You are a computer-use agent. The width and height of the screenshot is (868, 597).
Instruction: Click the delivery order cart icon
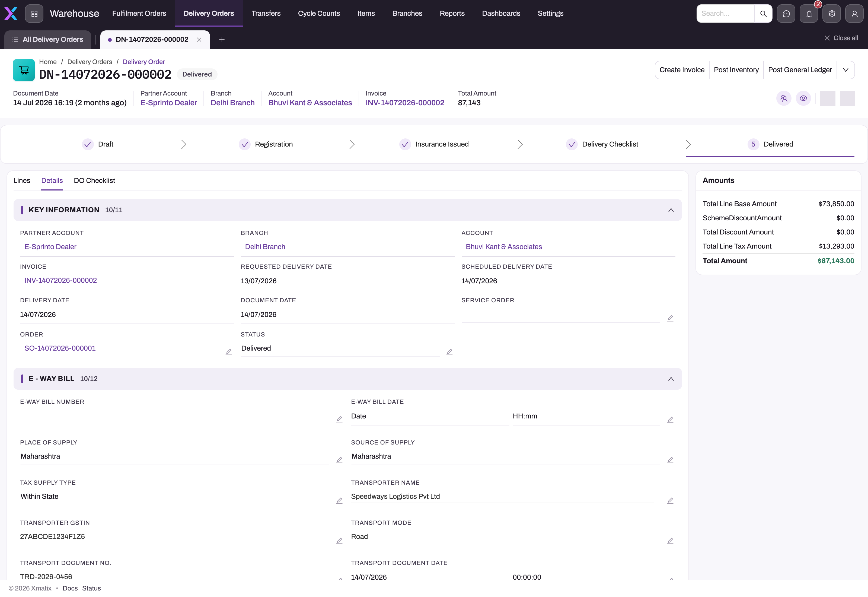(24, 70)
